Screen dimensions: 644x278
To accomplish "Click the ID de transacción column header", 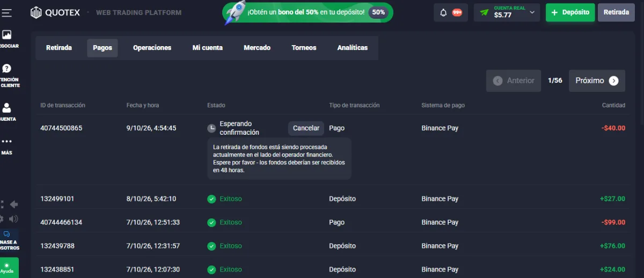I will click(x=63, y=105).
